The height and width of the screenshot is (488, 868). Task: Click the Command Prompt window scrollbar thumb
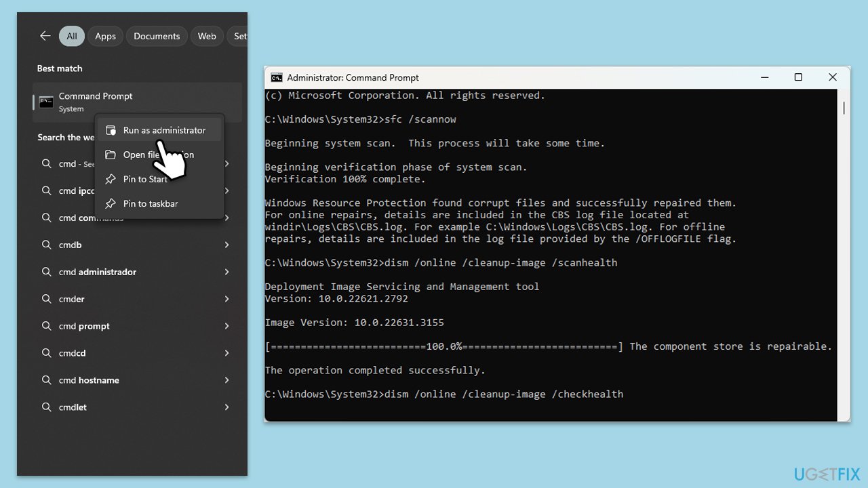844,108
